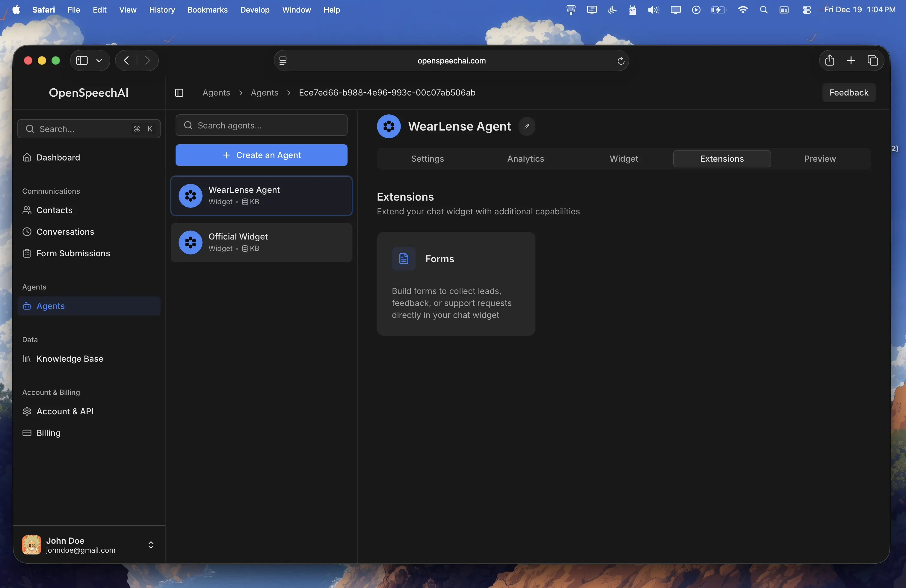Open Conversations in sidebar
The image size is (906, 588).
(89, 232)
